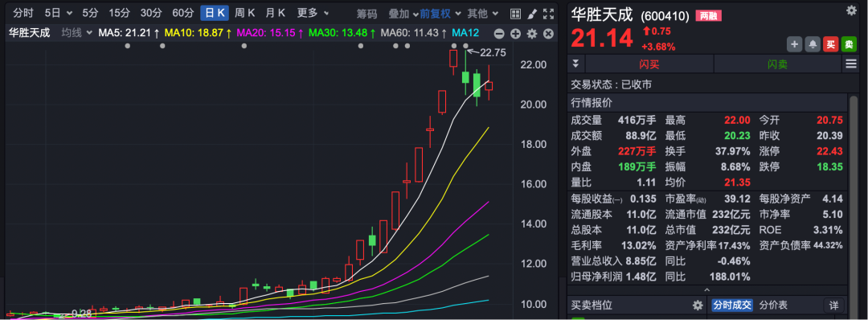The height and width of the screenshot is (320, 868).
Task: Click the green 卖 sell button
Action: (849, 44)
